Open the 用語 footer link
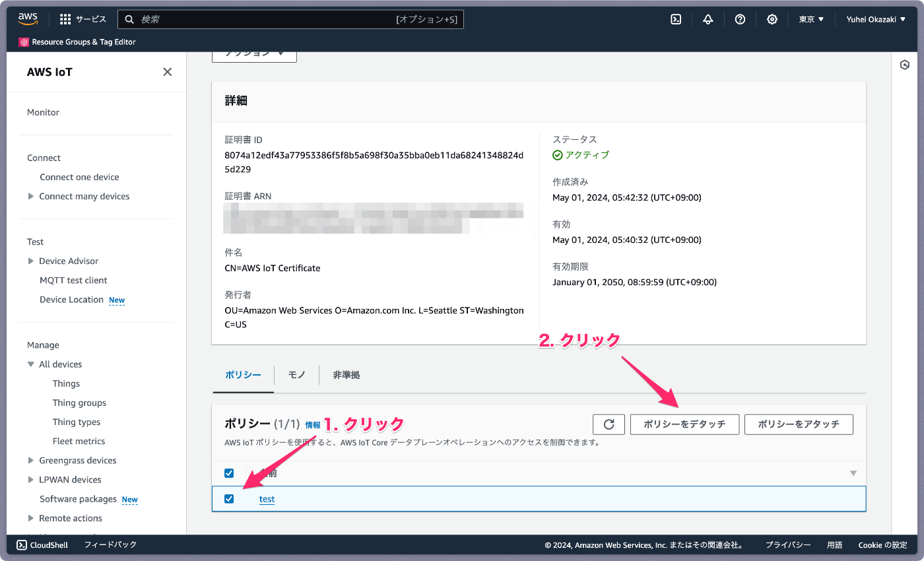This screenshot has height=561, width=924. pyautogui.click(x=835, y=545)
